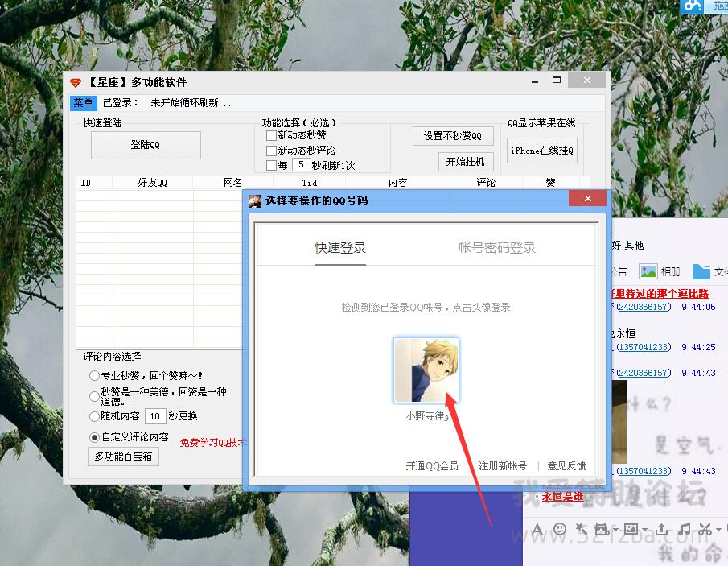Click the random content seconds field showing 10
Viewport: 728px width, 566px height.
coord(155,416)
